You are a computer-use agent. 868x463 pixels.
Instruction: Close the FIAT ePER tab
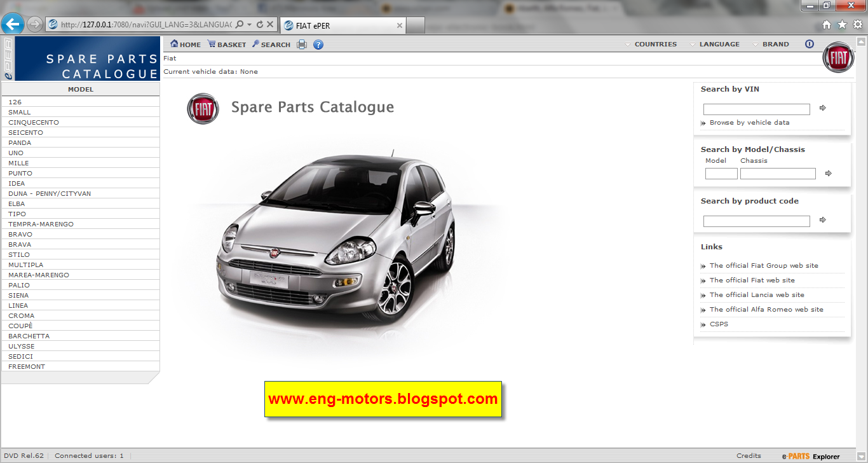click(400, 25)
